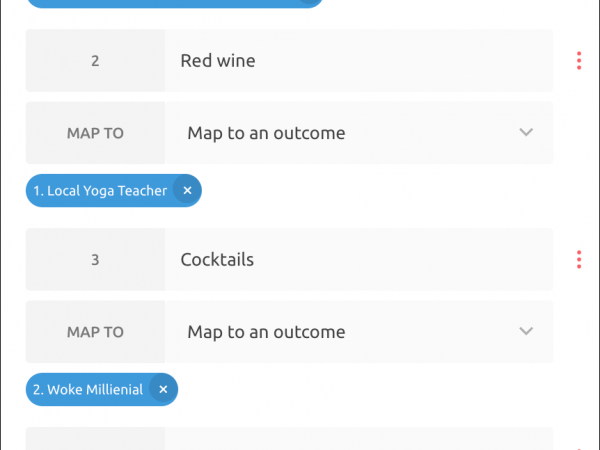Edit the Cocktails answer field
The height and width of the screenshot is (450, 600).
click(358, 260)
